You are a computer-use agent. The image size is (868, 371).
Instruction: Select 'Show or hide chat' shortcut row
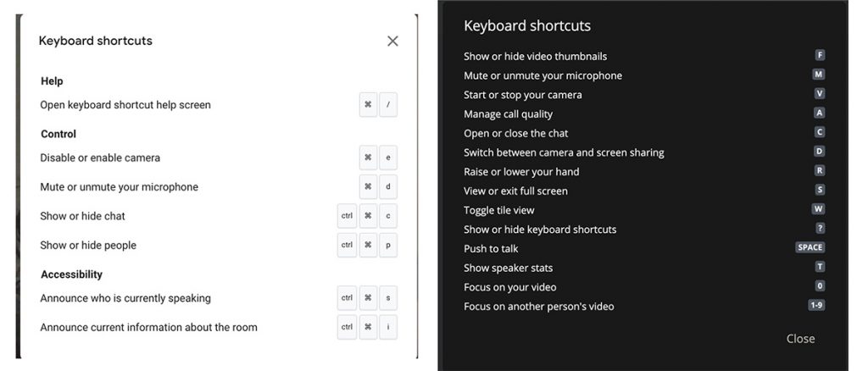point(83,216)
